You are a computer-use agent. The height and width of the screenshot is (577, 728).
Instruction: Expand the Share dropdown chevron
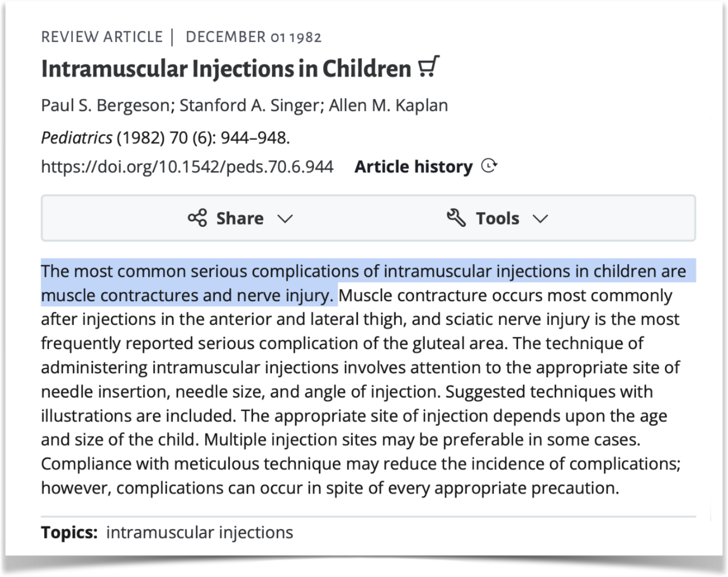(x=285, y=219)
